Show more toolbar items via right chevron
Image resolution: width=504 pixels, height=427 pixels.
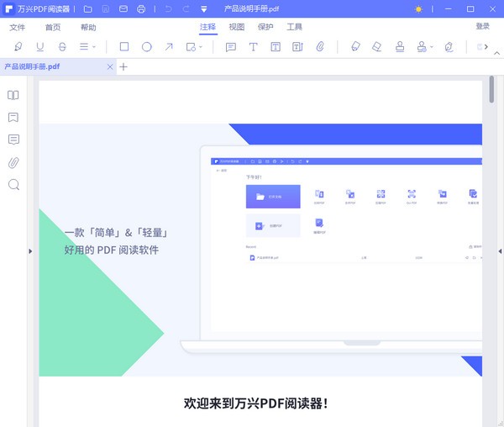click(x=486, y=47)
